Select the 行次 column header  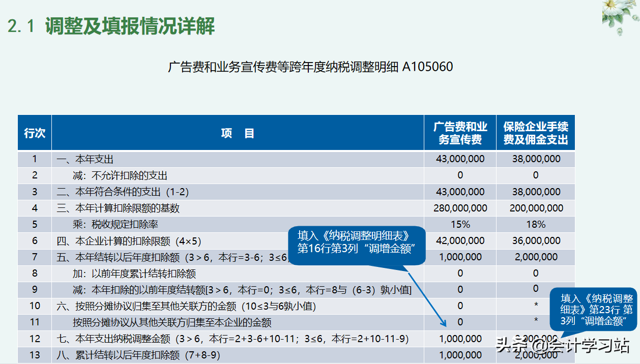(x=35, y=132)
